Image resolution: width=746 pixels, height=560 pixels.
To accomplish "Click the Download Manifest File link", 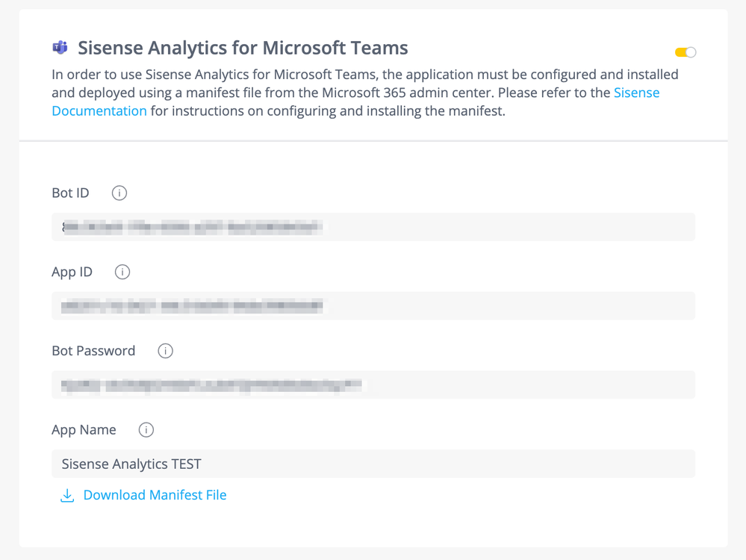I will point(155,495).
